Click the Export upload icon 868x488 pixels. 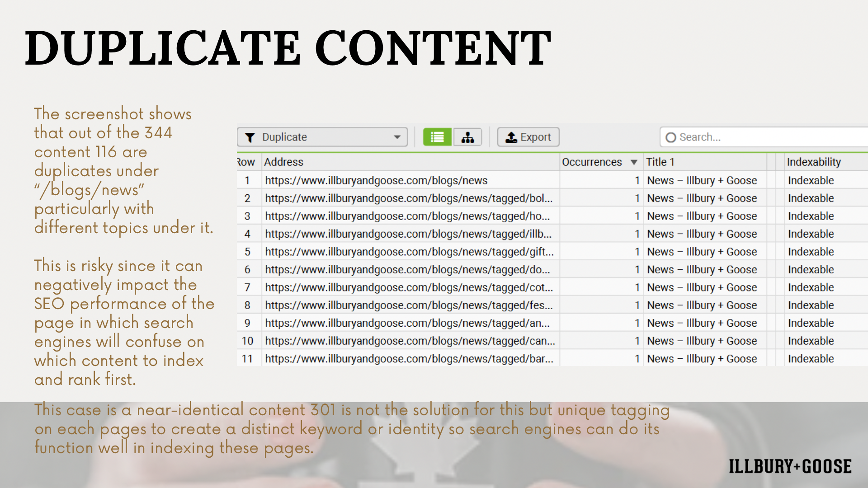click(x=511, y=137)
